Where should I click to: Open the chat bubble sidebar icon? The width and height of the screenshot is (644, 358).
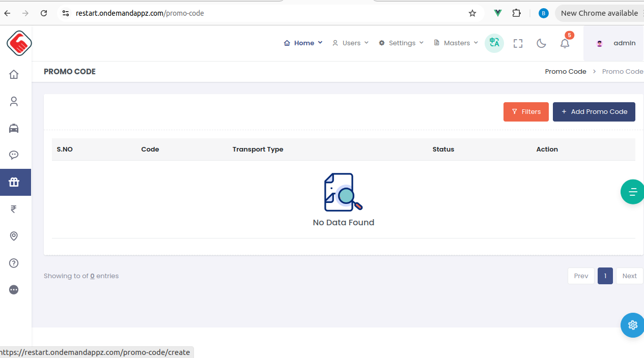click(x=14, y=155)
